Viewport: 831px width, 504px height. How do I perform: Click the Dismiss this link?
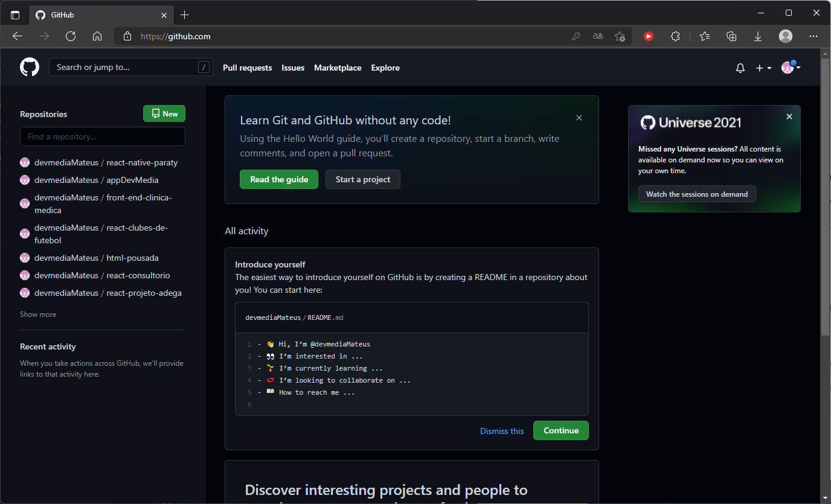(x=502, y=431)
